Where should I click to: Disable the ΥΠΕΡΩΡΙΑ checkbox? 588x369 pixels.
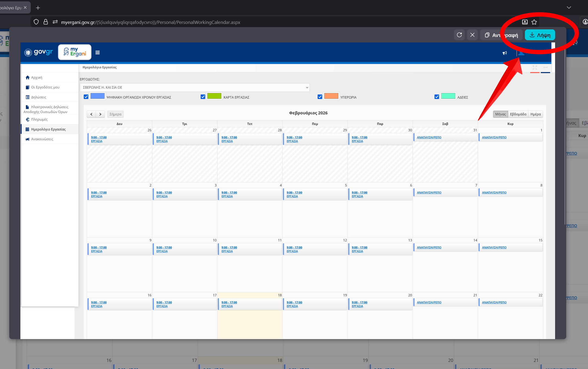click(x=320, y=97)
